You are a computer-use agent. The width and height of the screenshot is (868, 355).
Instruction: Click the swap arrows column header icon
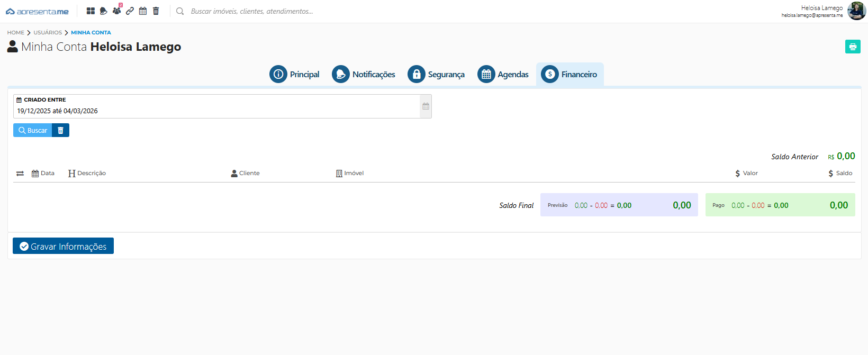click(x=20, y=174)
